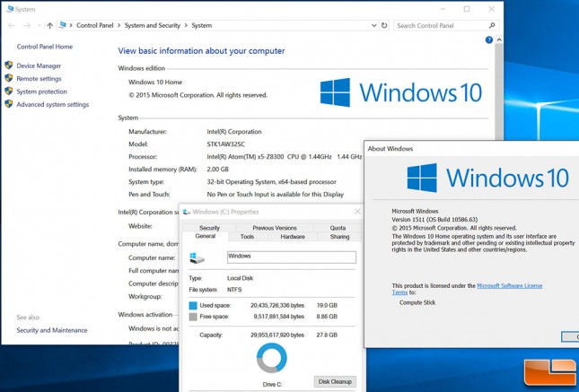Click scrollbar up arrow in System window
Image resolution: width=579 pixels, height=392 pixels.
tap(499, 39)
